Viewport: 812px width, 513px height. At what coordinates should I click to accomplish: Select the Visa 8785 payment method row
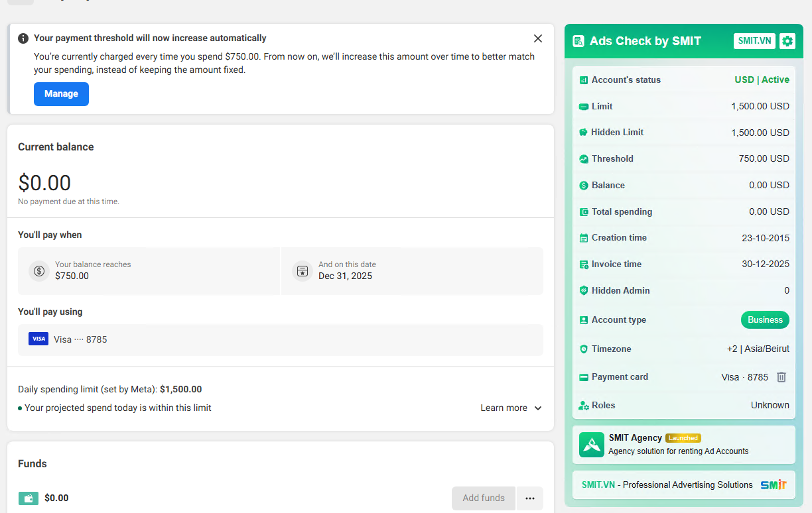280,339
